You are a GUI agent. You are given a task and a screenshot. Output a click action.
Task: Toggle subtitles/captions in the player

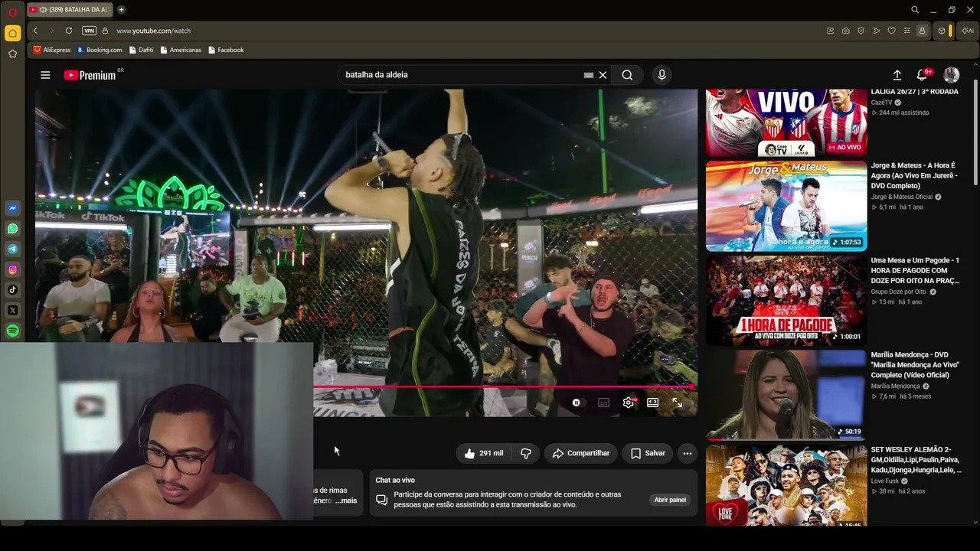pyautogui.click(x=603, y=403)
